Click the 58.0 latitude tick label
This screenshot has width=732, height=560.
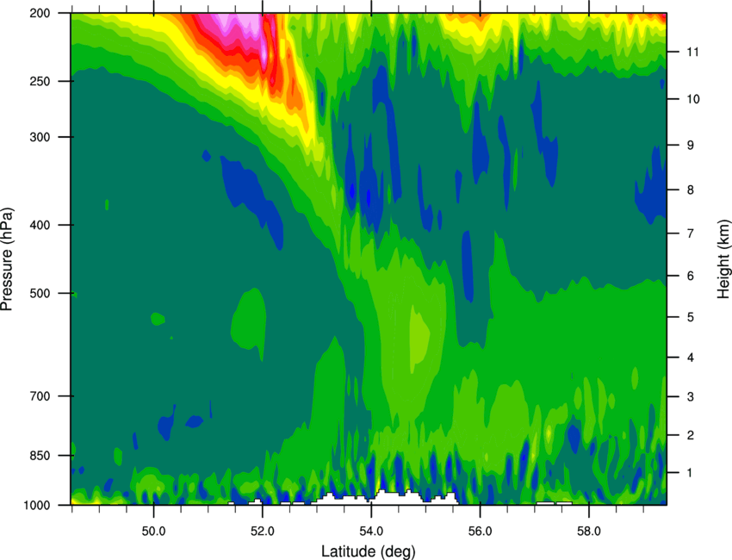[589, 532]
